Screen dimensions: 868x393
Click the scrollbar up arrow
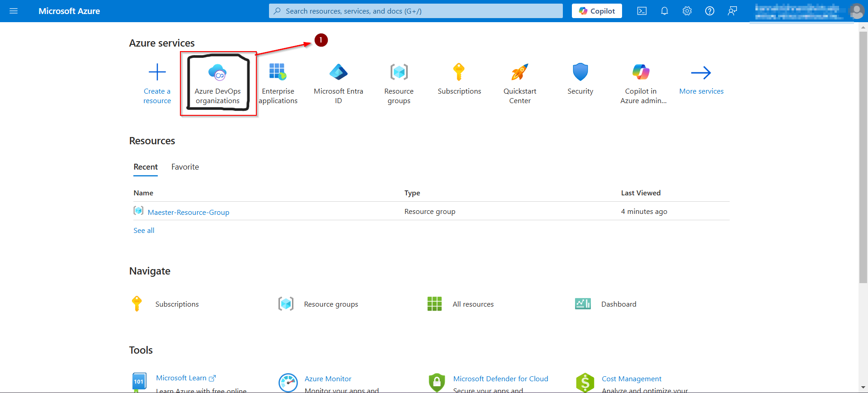[863, 27]
